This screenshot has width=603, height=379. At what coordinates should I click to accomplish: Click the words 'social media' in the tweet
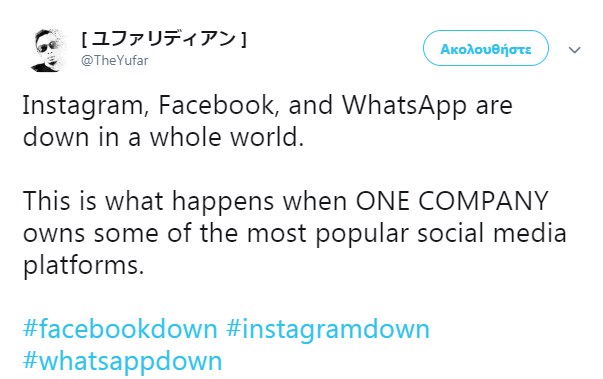(492, 233)
